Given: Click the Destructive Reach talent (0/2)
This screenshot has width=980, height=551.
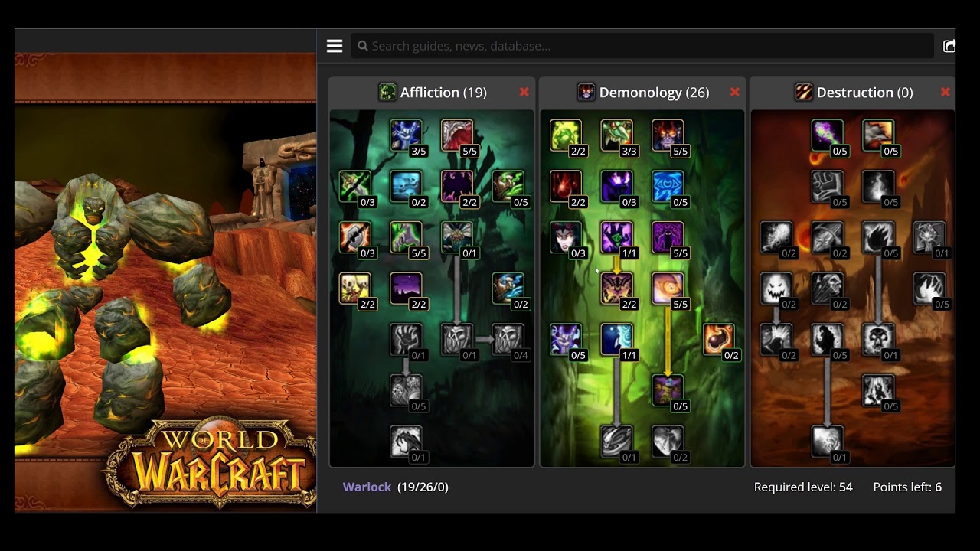Looking at the screenshot, I should [827, 289].
